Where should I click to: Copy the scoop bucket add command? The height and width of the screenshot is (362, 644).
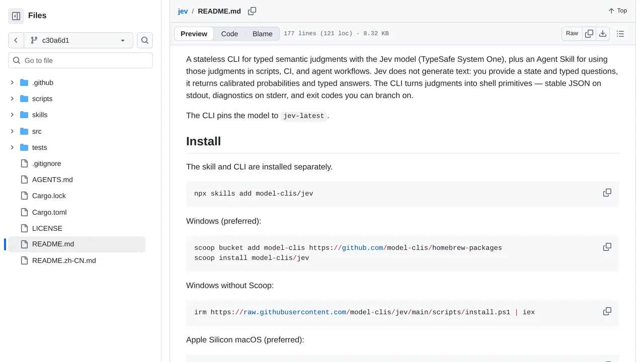[x=607, y=247]
